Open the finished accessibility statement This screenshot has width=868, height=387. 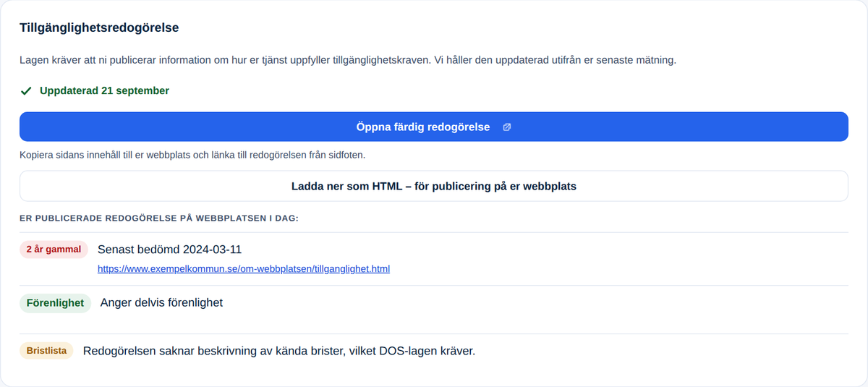pos(433,127)
